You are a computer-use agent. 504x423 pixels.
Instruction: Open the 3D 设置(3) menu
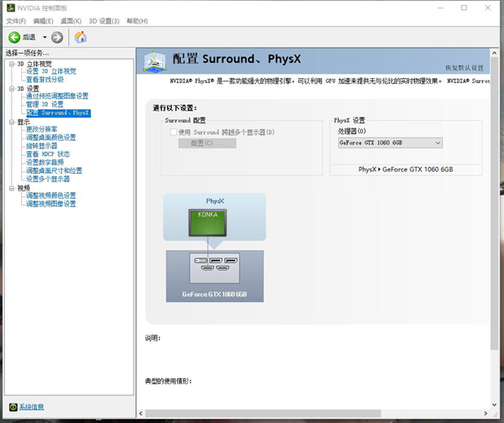pyautogui.click(x=104, y=21)
